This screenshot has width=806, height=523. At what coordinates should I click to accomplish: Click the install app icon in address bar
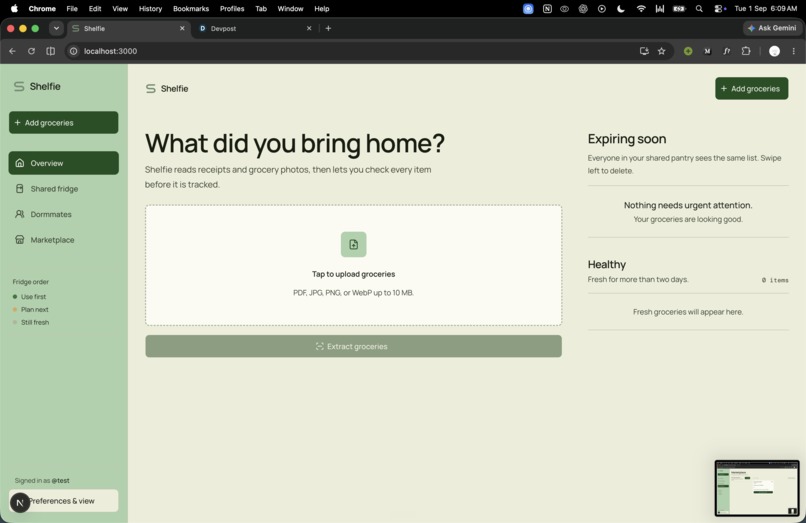click(644, 51)
